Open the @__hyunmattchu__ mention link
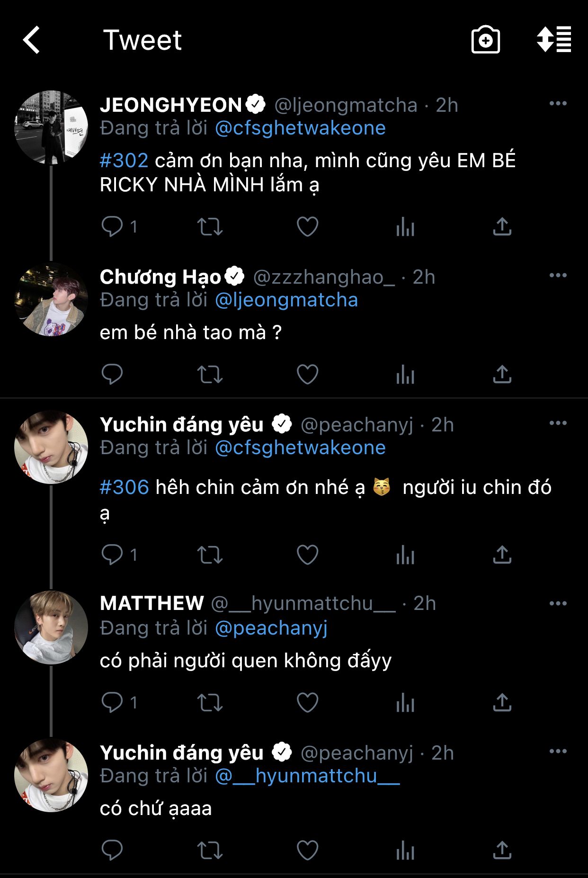This screenshot has height=878, width=588. 307,776
